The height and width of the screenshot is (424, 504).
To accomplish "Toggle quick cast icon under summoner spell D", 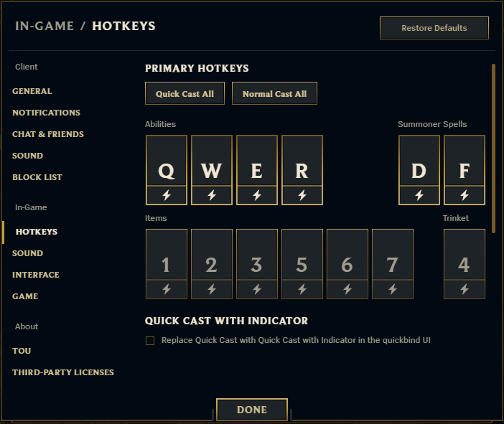I will click(x=419, y=195).
